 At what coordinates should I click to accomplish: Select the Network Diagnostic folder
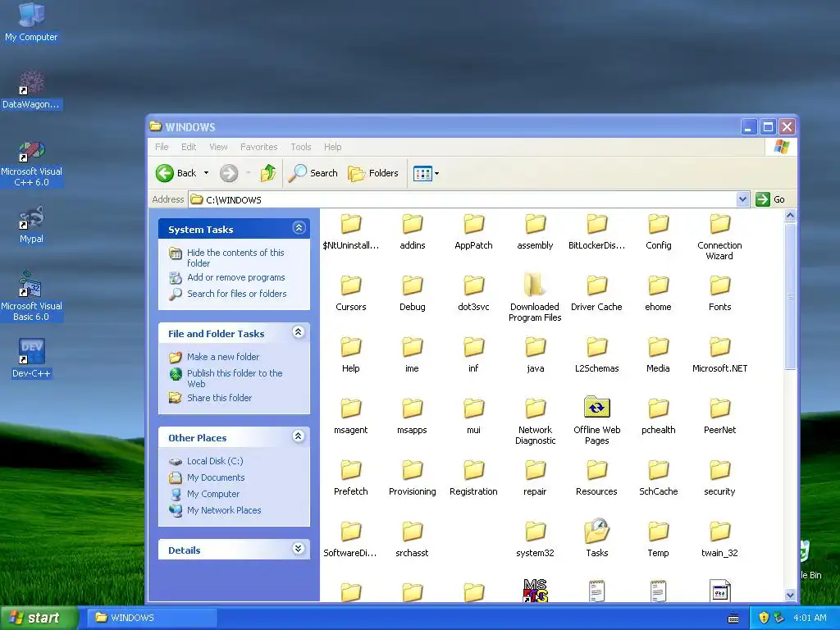point(535,422)
